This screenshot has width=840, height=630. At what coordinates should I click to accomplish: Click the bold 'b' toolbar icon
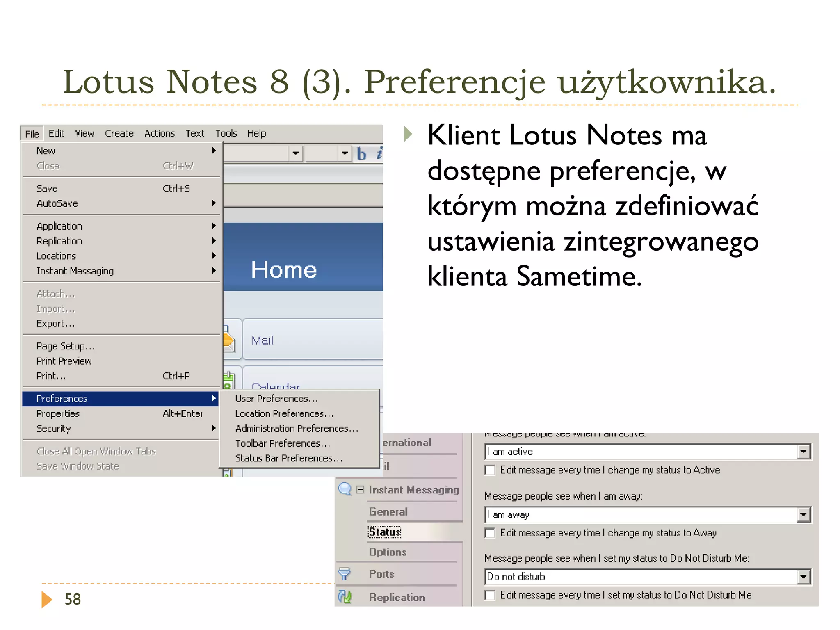pos(361,154)
